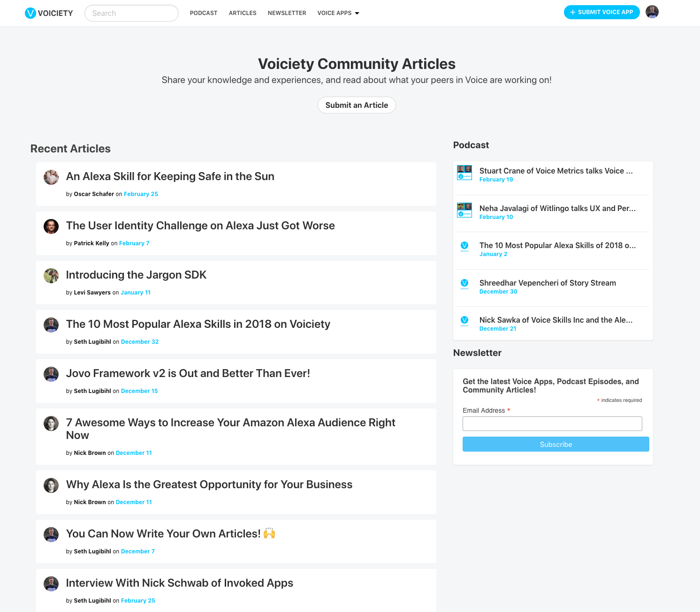This screenshot has height=612, width=700.
Task: Click podcast icon for 10 Most Popular episode
Action: (464, 247)
